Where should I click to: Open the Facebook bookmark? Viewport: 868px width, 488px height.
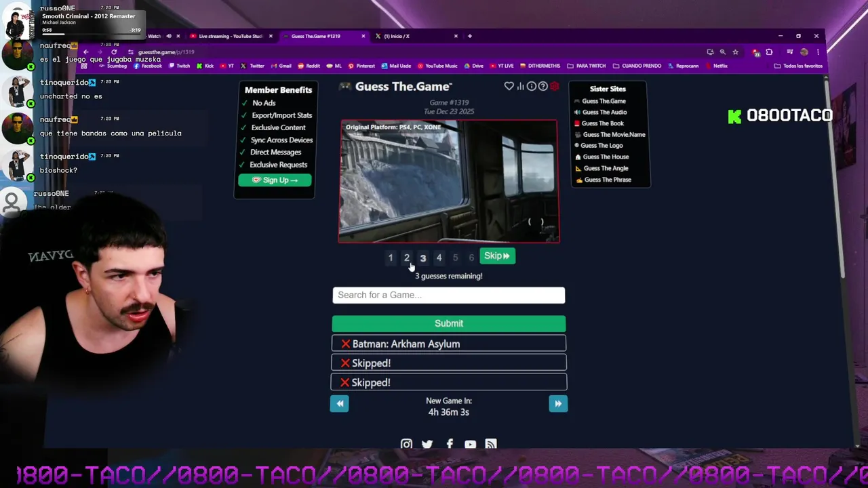tap(147, 66)
